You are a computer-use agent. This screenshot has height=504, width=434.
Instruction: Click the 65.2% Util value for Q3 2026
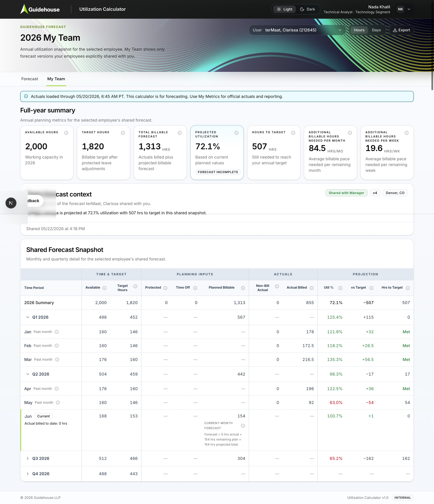pos(336,458)
